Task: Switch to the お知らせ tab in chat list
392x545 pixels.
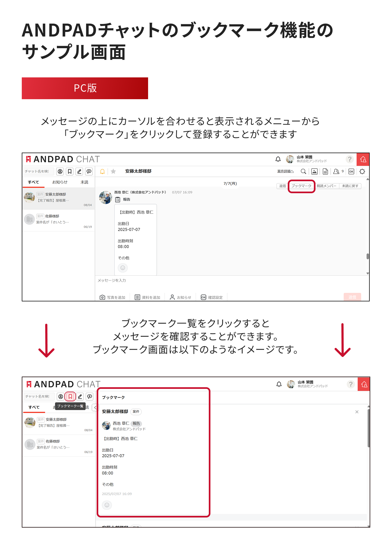Action: coord(60,182)
